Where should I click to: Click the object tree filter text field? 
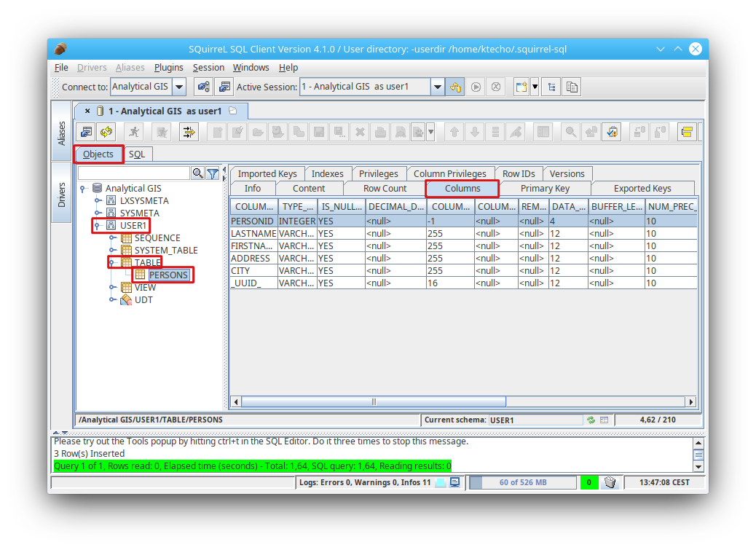(x=133, y=173)
